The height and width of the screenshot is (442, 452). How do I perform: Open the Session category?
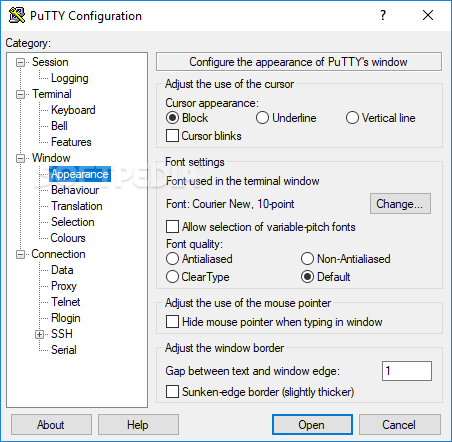(50, 62)
